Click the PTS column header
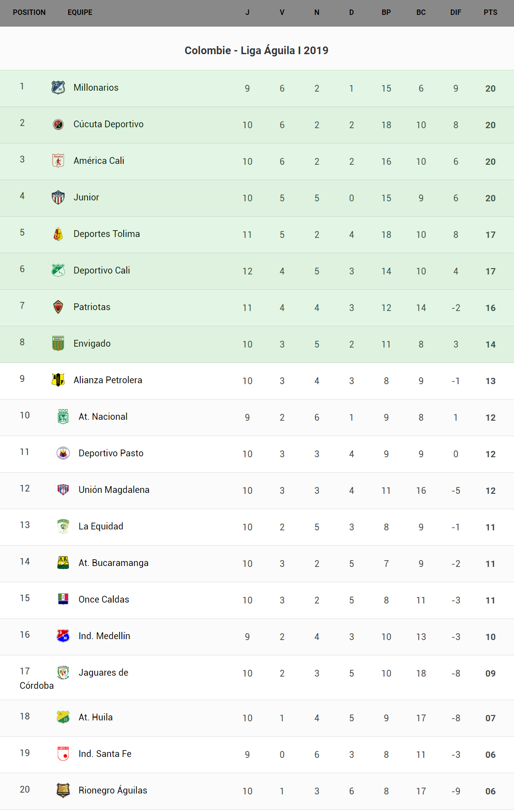 (490, 13)
